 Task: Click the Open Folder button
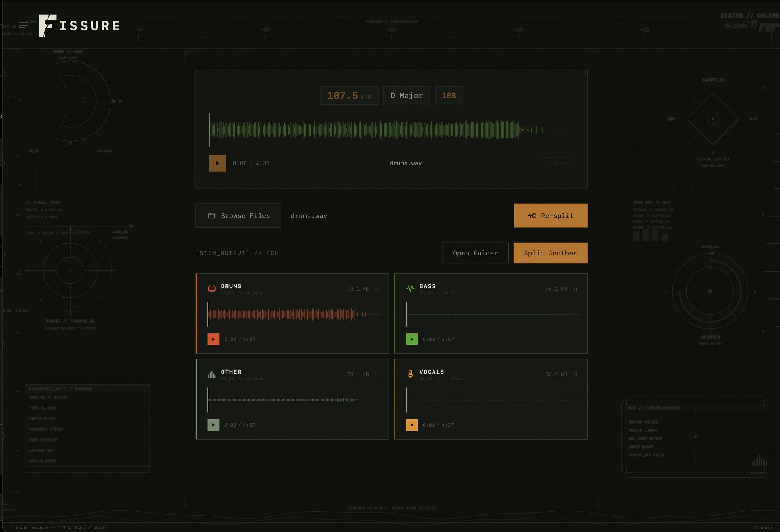(475, 253)
